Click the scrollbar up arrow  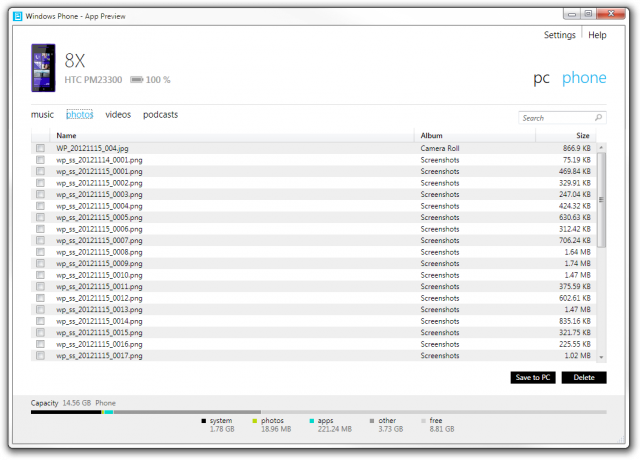click(601, 147)
